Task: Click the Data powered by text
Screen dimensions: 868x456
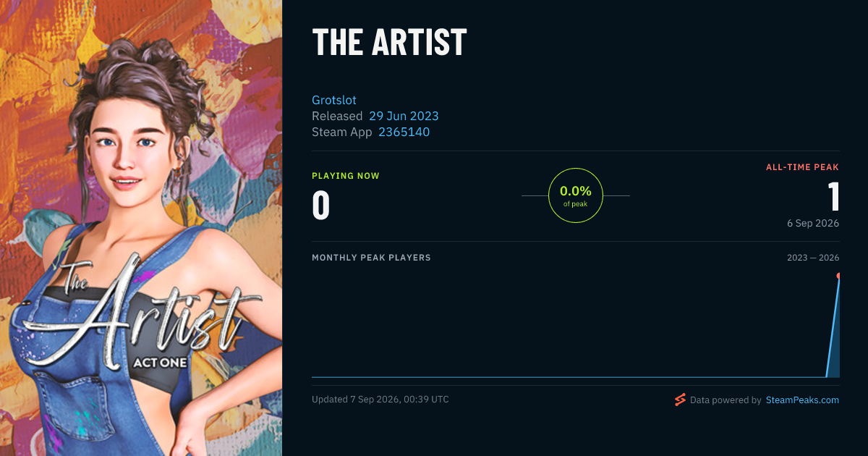Action: pos(726,400)
